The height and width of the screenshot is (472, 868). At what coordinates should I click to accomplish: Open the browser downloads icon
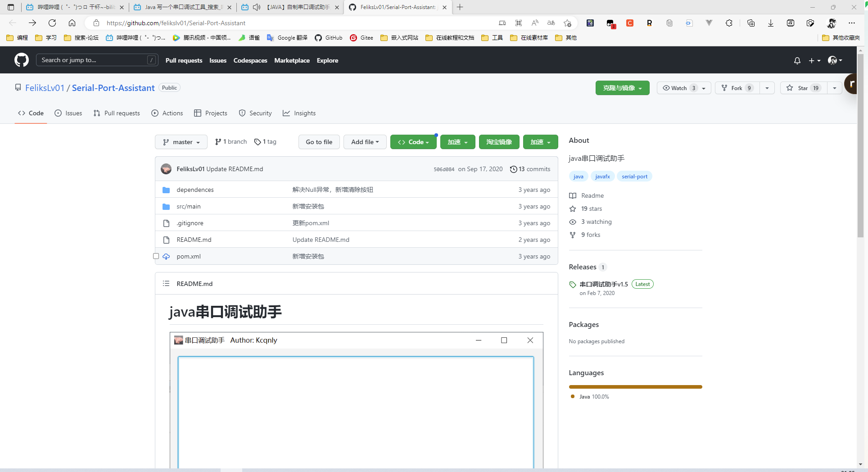[770, 23]
